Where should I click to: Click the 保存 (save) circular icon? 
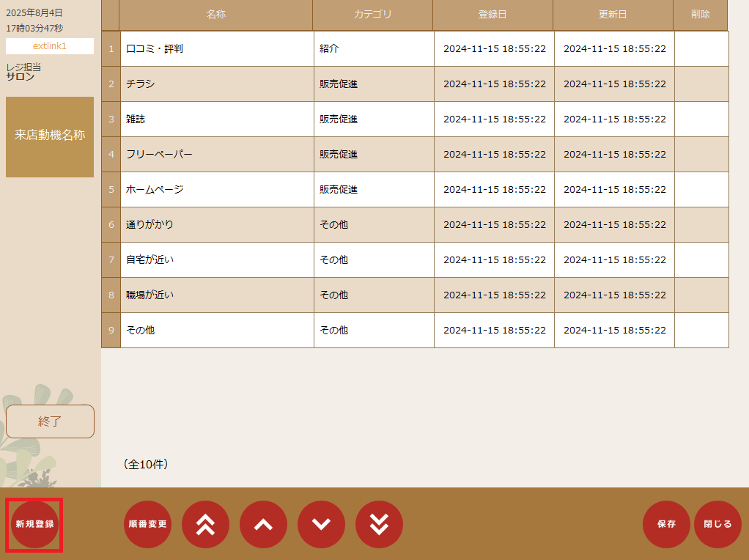666,525
